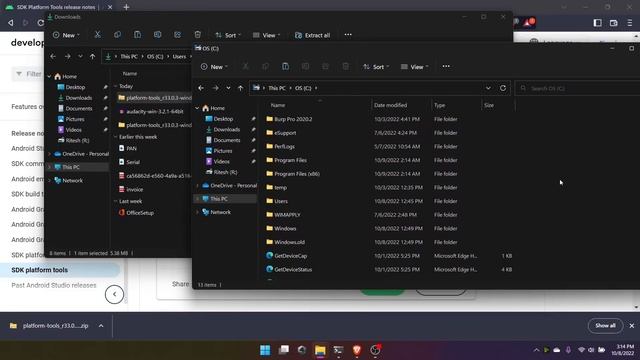Close the downloads bar

tap(632, 326)
